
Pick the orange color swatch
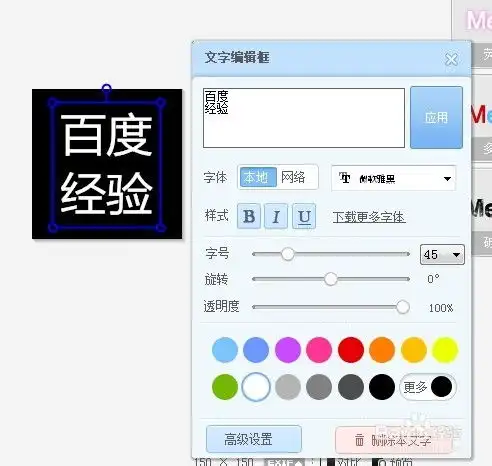(382, 350)
